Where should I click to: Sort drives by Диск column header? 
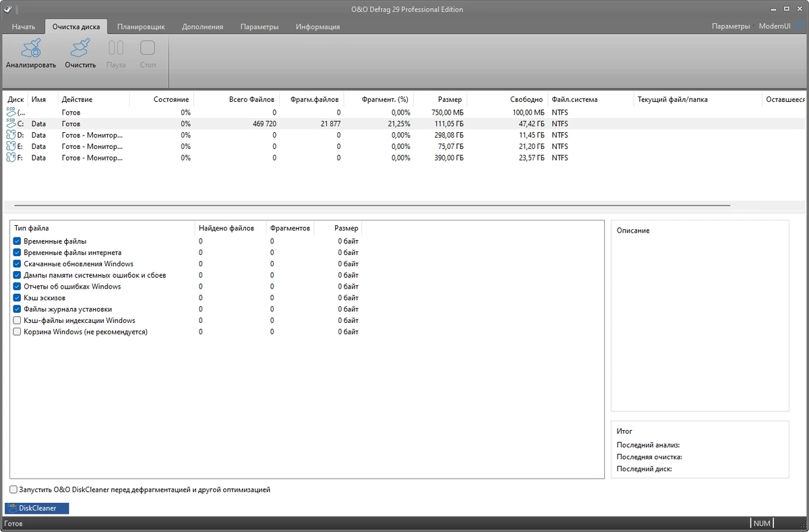click(x=16, y=99)
